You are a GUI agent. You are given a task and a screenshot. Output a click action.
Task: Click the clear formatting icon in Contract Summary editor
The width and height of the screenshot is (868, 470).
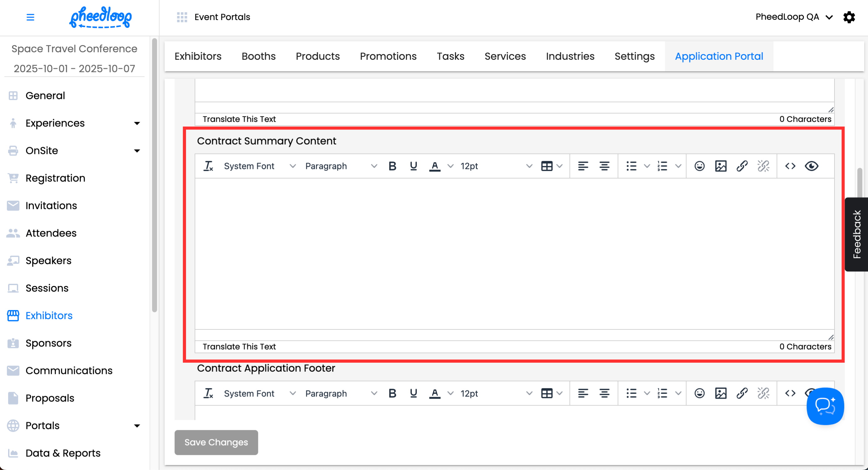pyautogui.click(x=208, y=166)
